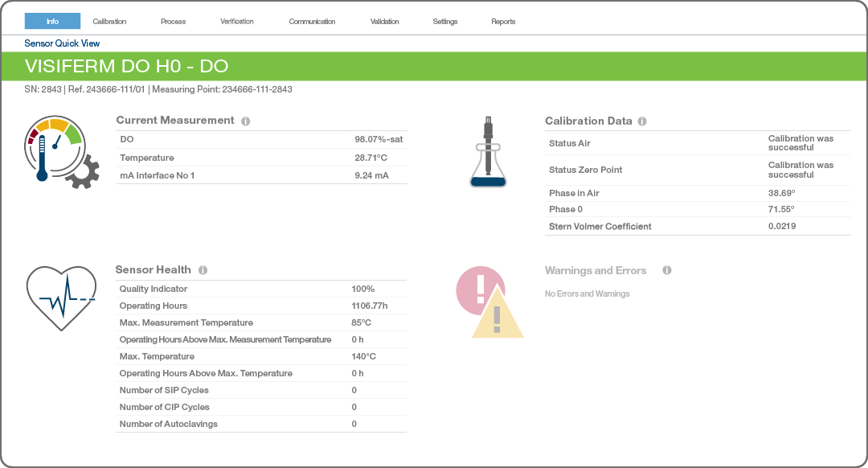
Task: Open the Info tab
Action: pyautogui.click(x=52, y=21)
